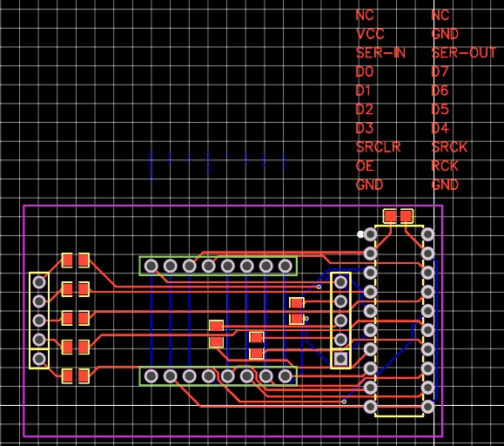Screen dimensions: 504x446
Task: Select the RCK text label
Action: (445, 166)
